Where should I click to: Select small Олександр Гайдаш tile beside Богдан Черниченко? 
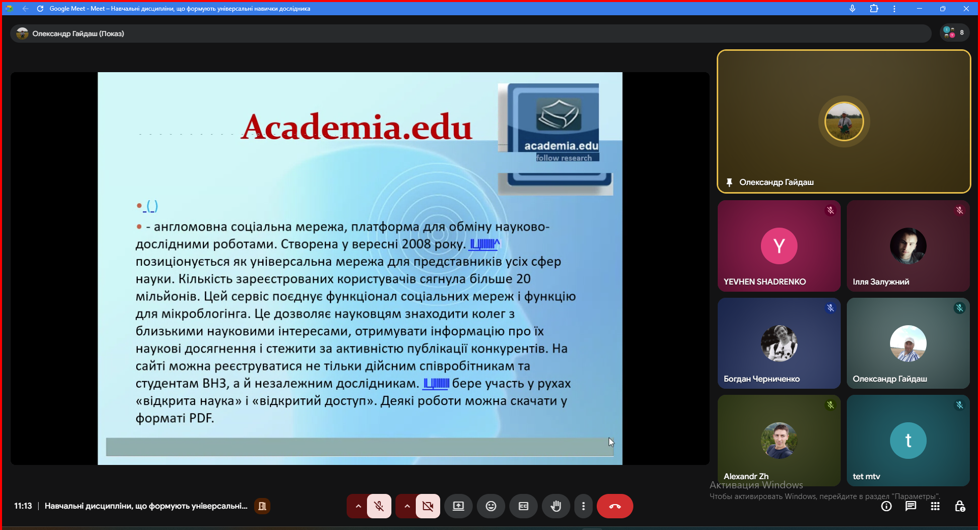[908, 343]
